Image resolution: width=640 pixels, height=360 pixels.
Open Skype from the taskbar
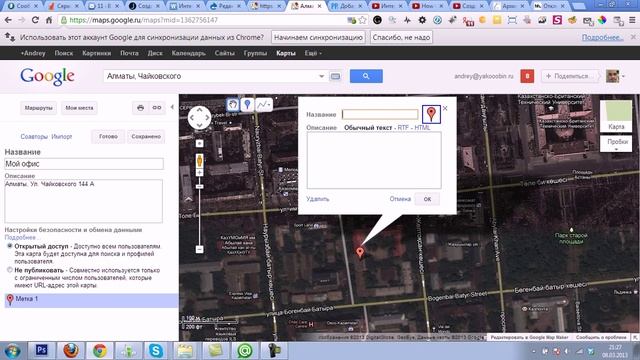tap(156, 350)
